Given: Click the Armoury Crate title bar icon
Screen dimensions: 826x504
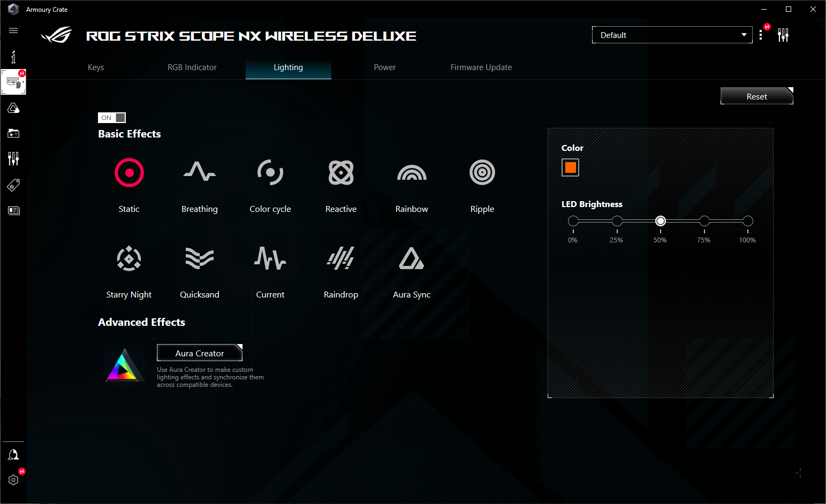Looking at the screenshot, I should click(x=13, y=9).
